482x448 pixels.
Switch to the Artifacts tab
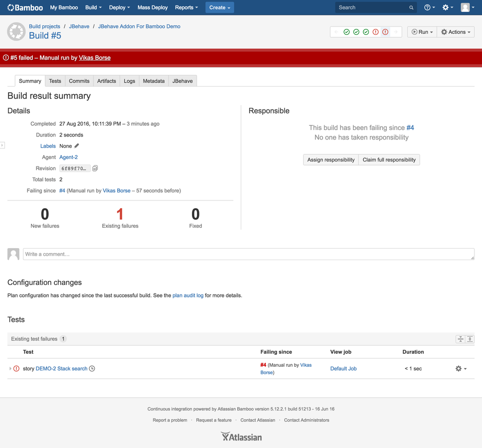pyautogui.click(x=107, y=81)
